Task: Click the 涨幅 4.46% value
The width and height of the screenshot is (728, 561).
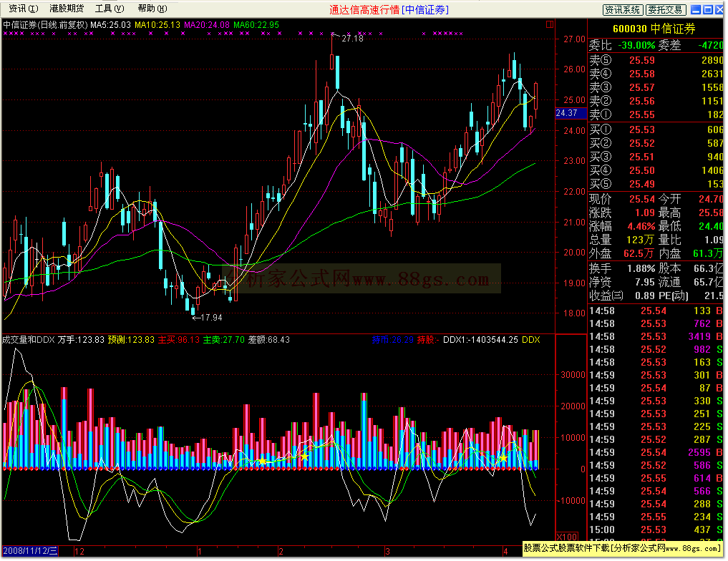Action: [641, 226]
